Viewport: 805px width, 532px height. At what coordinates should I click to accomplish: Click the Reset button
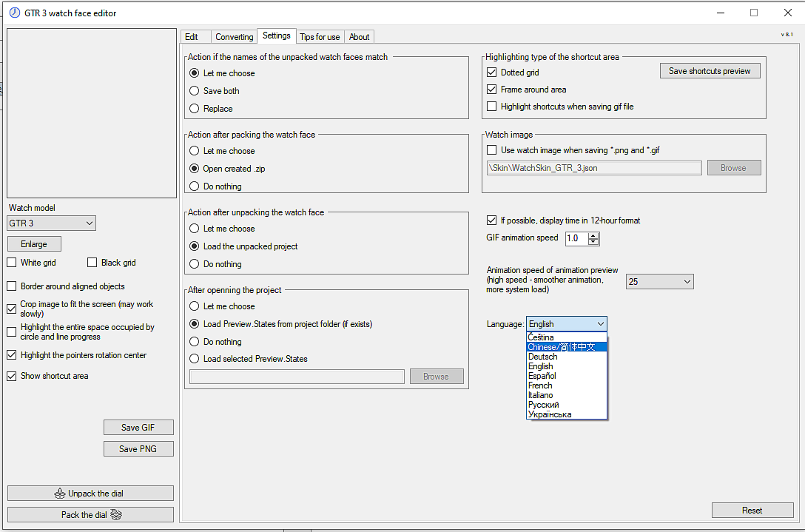(x=752, y=511)
